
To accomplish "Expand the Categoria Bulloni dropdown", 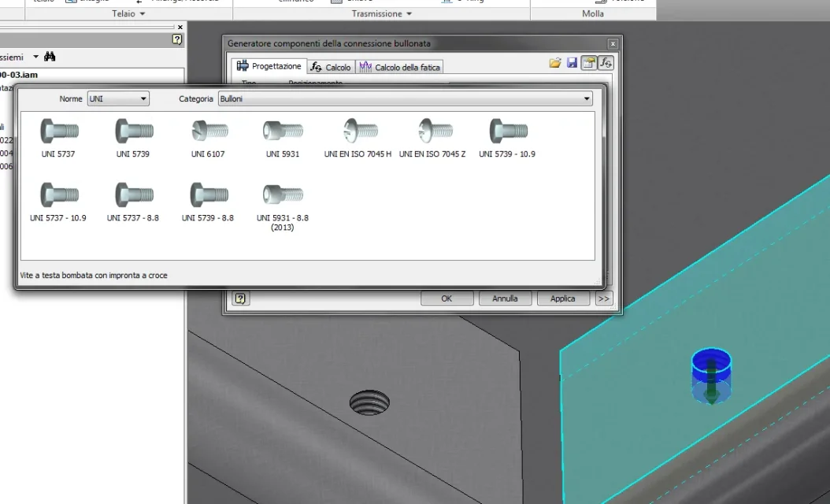I will pyautogui.click(x=406, y=99).
